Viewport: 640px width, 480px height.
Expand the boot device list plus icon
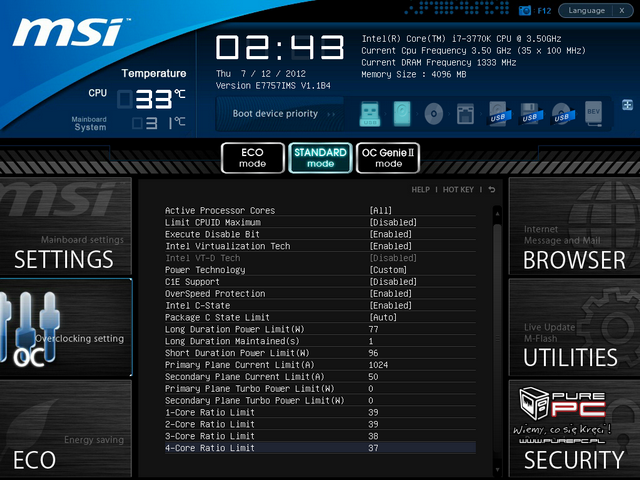(627, 105)
